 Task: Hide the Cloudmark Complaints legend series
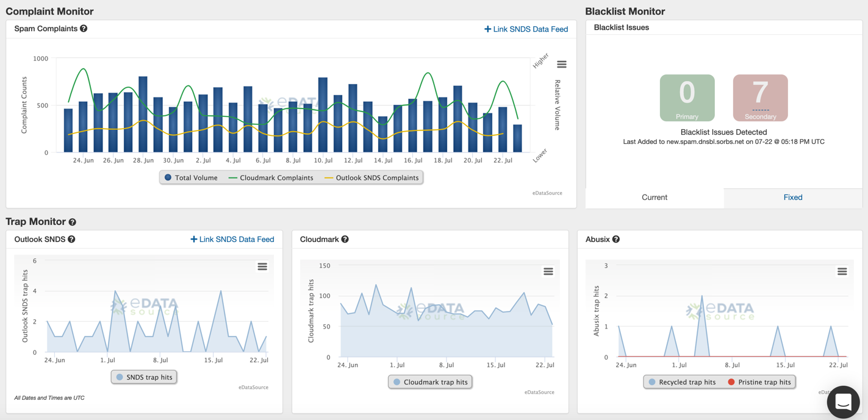click(271, 178)
